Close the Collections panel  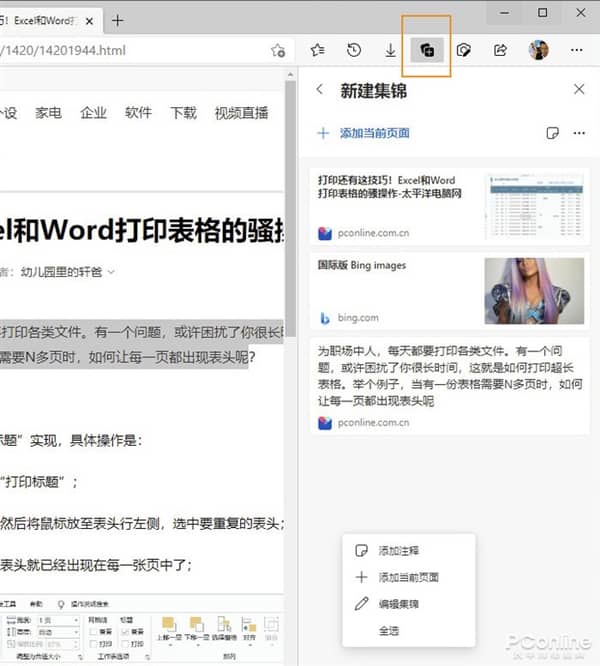(x=578, y=90)
